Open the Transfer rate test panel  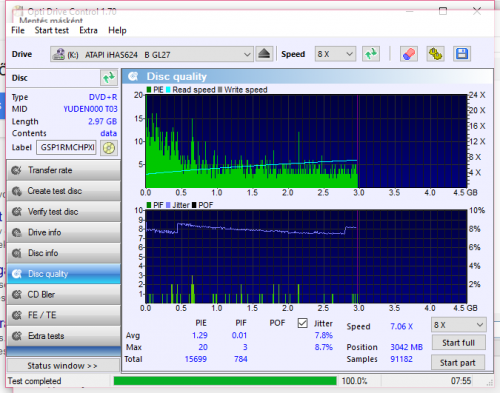64,170
